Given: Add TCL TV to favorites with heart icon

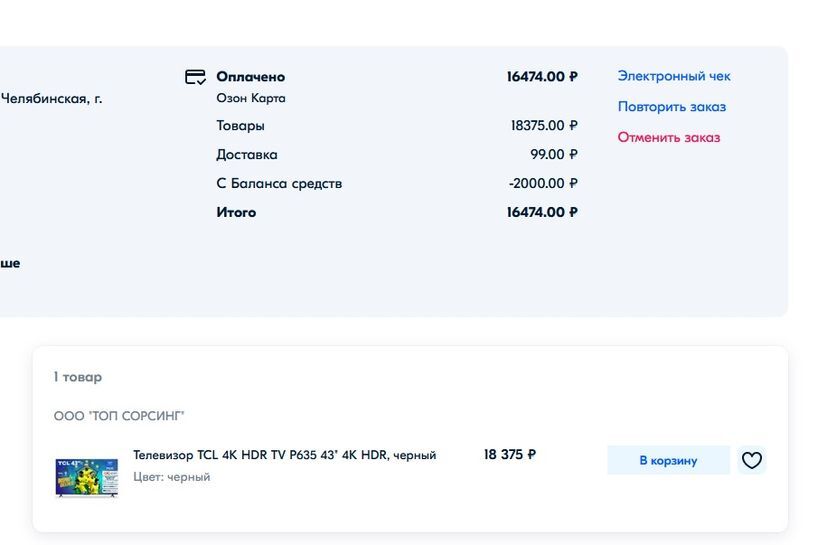Looking at the screenshot, I should 752,460.
